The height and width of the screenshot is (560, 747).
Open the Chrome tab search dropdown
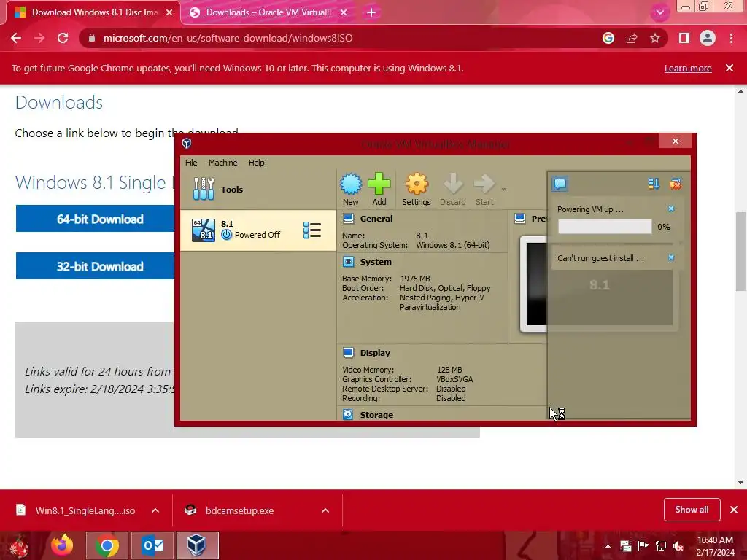point(659,12)
